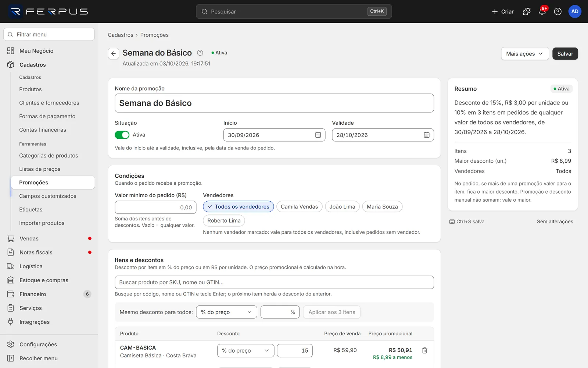
Task: Open the bulk discount type dropdown
Action: tap(226, 312)
